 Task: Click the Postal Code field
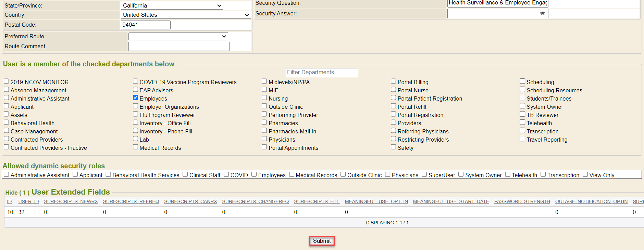pyautogui.click(x=146, y=25)
